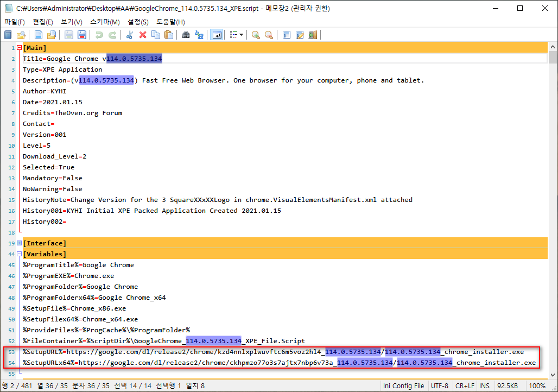Collapse the [Variables] section fold marker
Screen dimensions: 558x392
19,254
